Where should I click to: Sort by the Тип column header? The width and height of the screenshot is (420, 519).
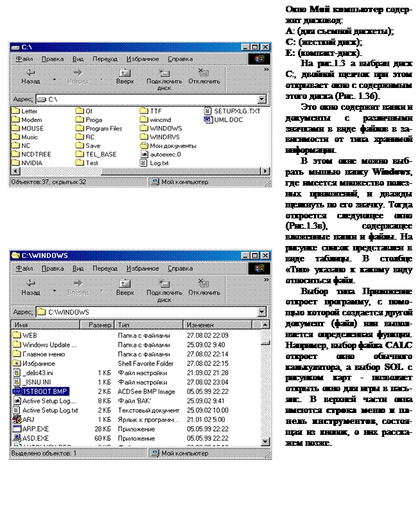coord(148,325)
